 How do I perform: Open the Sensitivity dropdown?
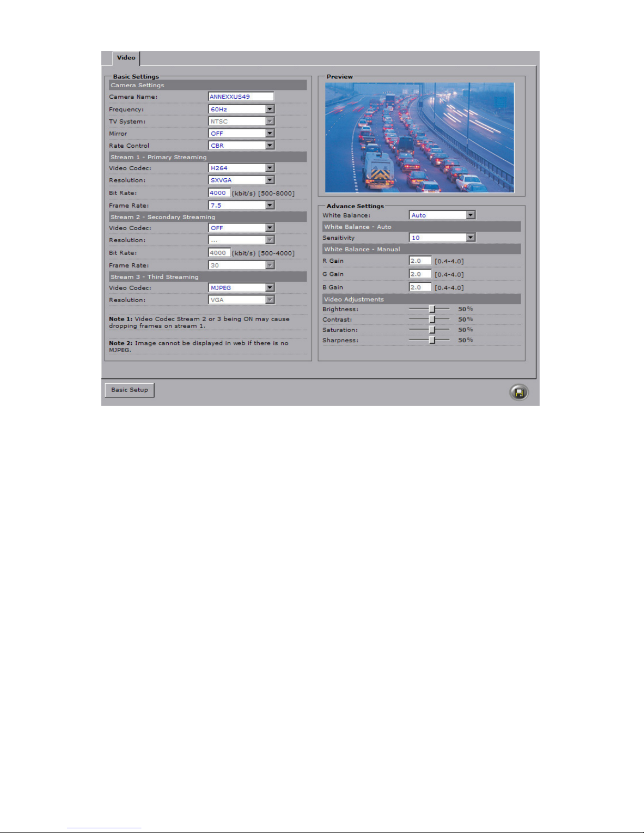(x=442, y=238)
